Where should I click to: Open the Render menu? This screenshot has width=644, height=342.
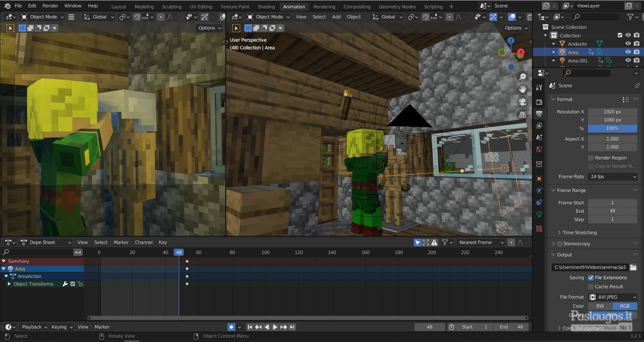point(50,6)
